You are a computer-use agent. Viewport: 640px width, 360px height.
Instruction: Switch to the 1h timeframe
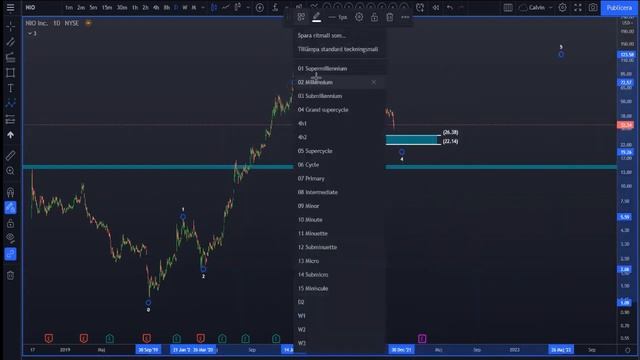pos(135,7)
